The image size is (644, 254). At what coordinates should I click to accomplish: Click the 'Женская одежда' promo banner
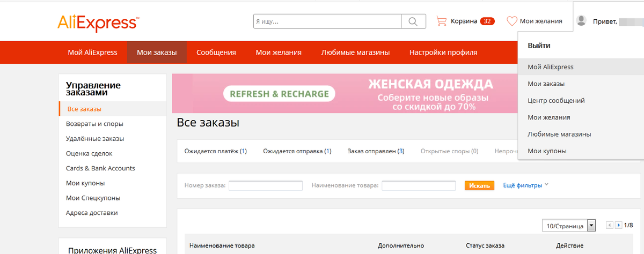tap(343, 93)
